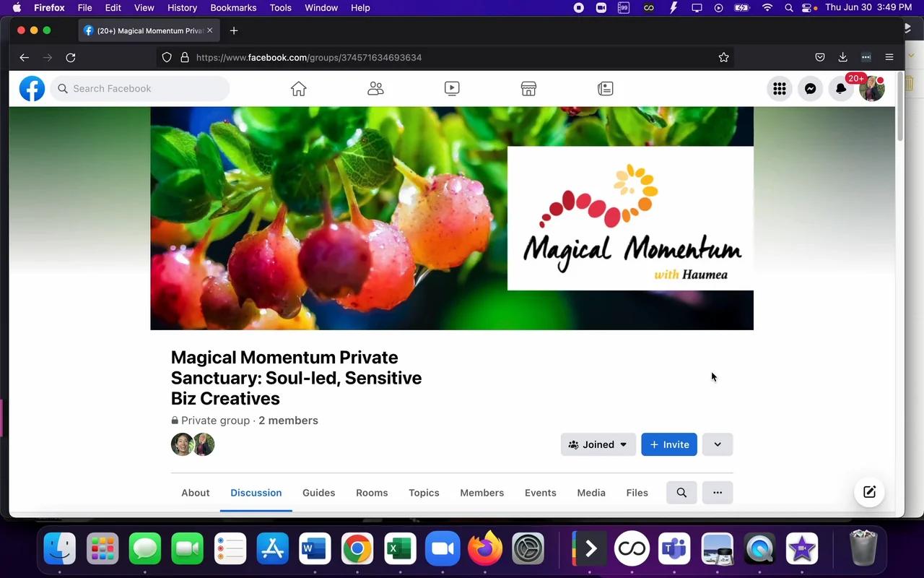Screen dimensions: 924x578
Task: Open the Bookmarks menu in the menu bar
Action: (x=233, y=8)
